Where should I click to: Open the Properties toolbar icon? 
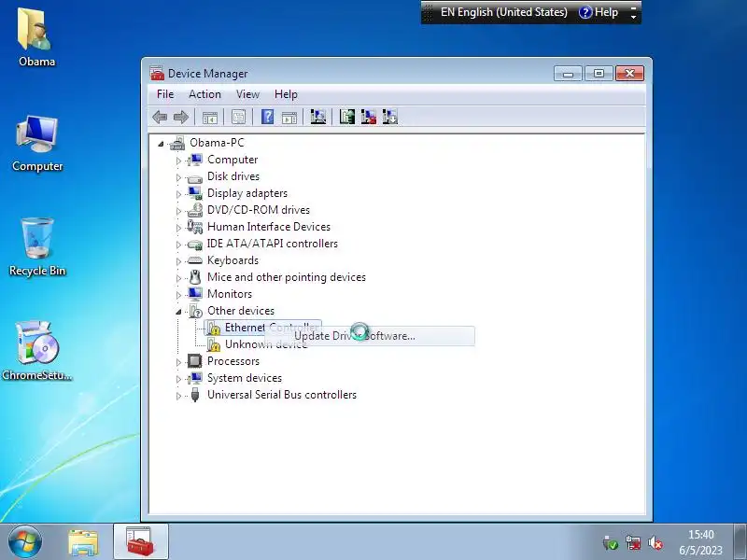pyautogui.click(x=238, y=117)
